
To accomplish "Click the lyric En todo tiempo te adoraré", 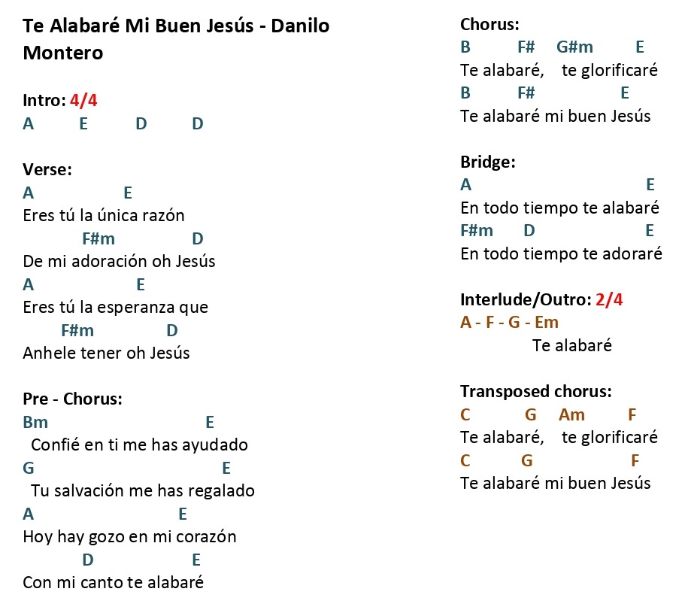I will point(562,253).
